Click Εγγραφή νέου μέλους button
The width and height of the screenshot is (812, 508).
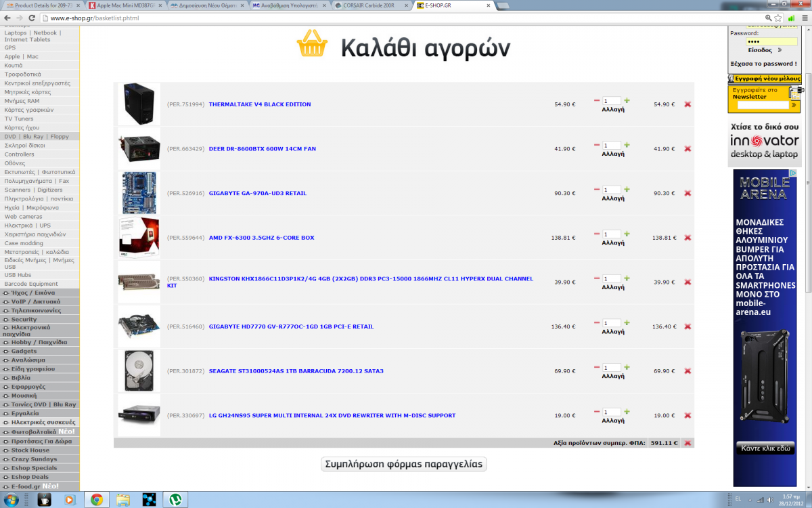[765, 79]
